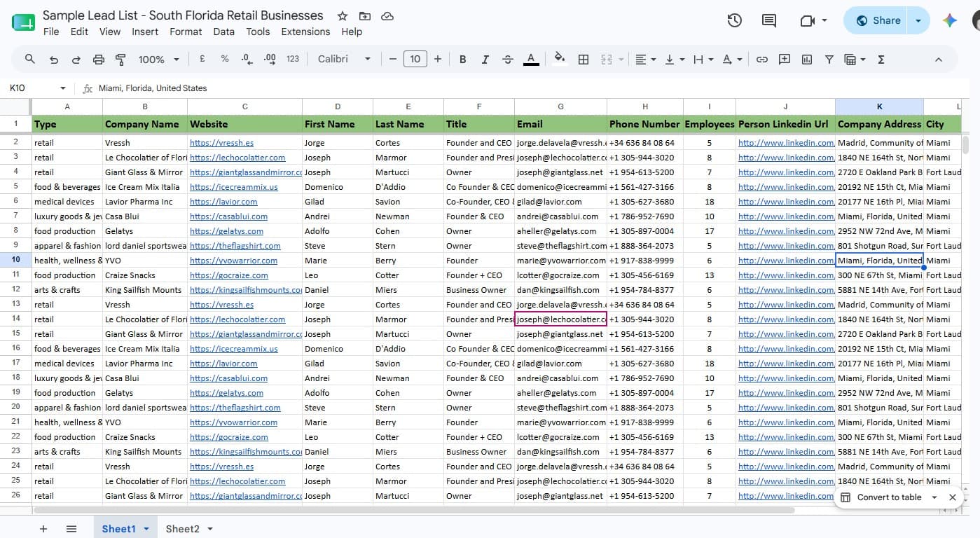Open the File menu
The image size is (980, 538).
point(51,32)
